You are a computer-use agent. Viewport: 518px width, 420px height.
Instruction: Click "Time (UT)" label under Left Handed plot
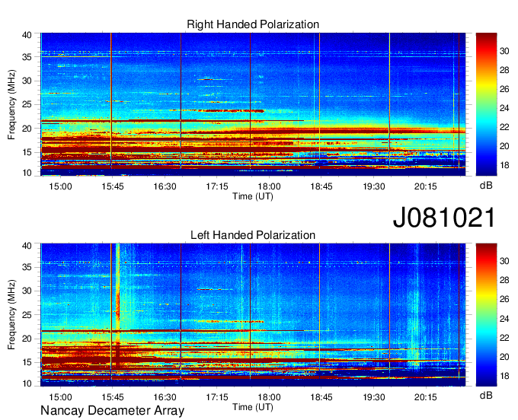253,407
